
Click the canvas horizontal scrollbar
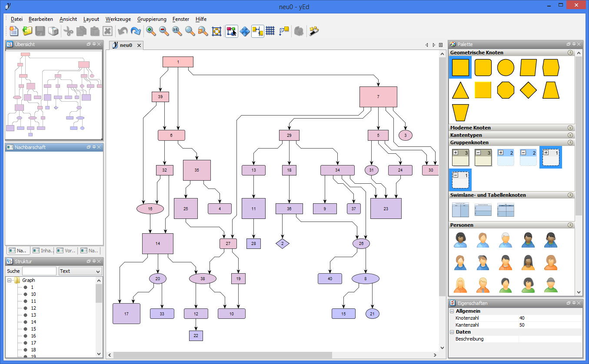223,355
